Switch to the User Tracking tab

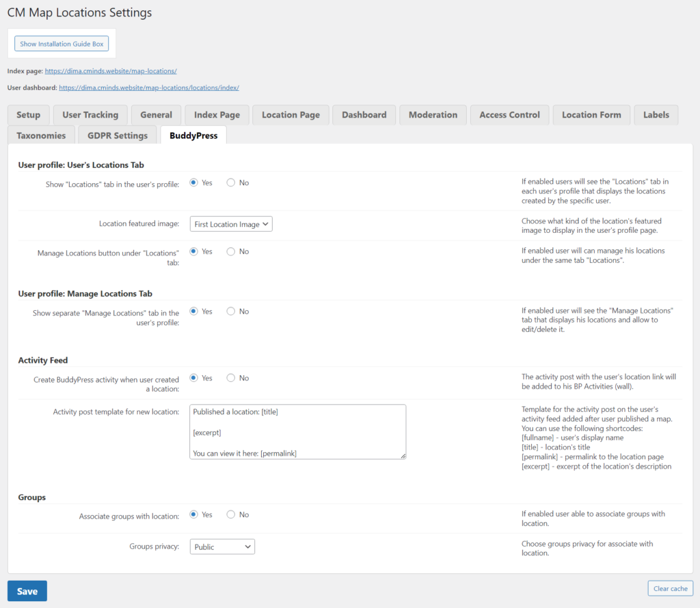pyautogui.click(x=90, y=115)
